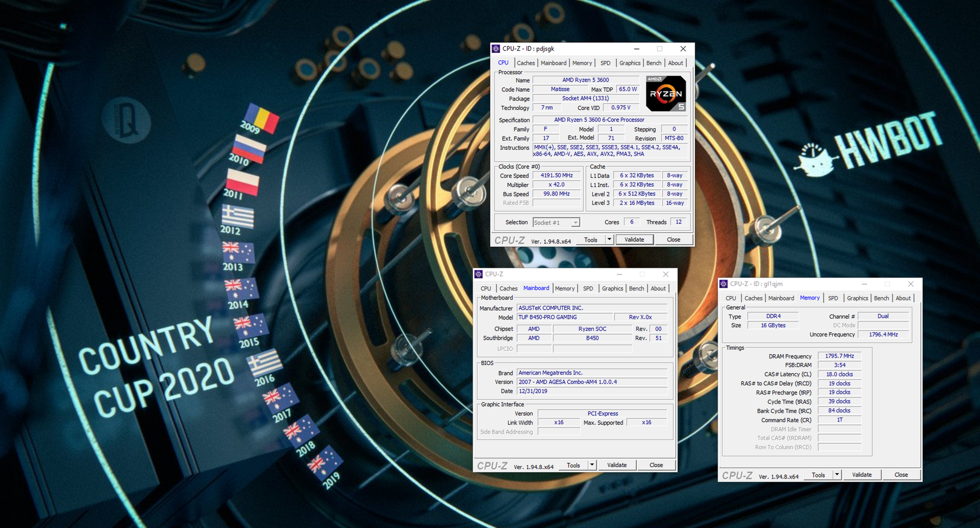Click BIOS version 2007 AGESA Combo-AM4 field
Viewport: 980px width, 528px height.
click(x=592, y=382)
